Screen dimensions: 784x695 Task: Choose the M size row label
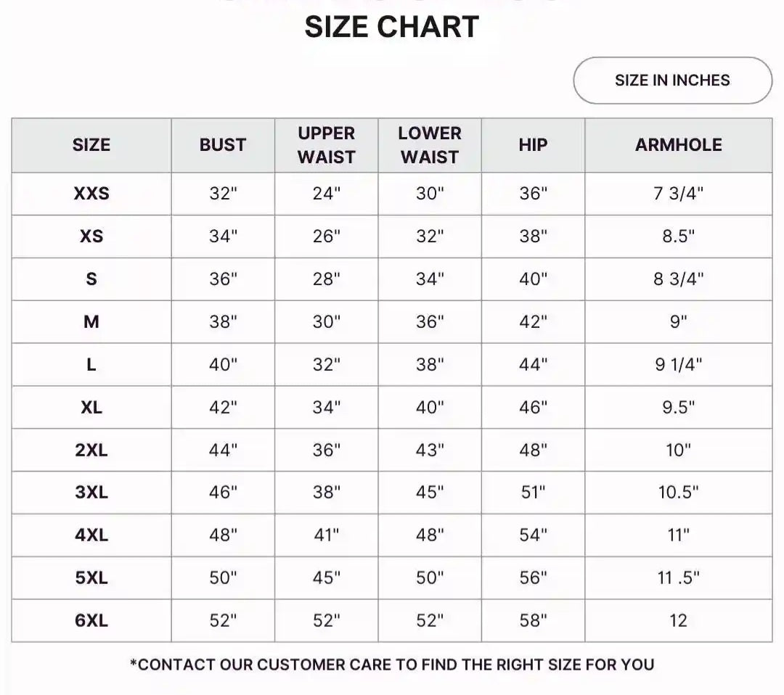pyautogui.click(x=91, y=322)
